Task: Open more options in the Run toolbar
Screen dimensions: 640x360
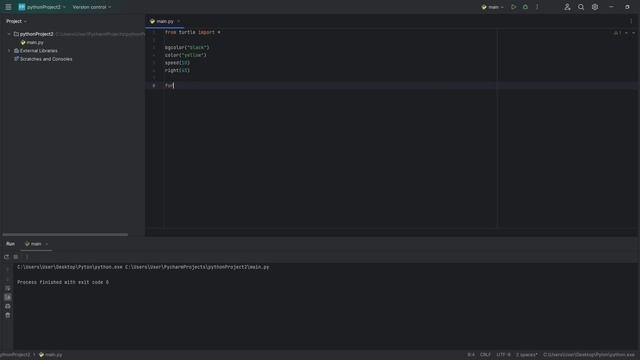Action: pyautogui.click(x=27, y=257)
